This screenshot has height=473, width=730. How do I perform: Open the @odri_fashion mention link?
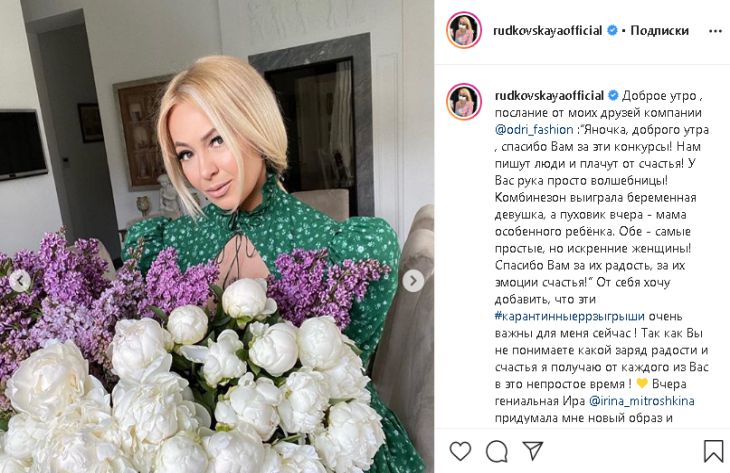pos(534,129)
